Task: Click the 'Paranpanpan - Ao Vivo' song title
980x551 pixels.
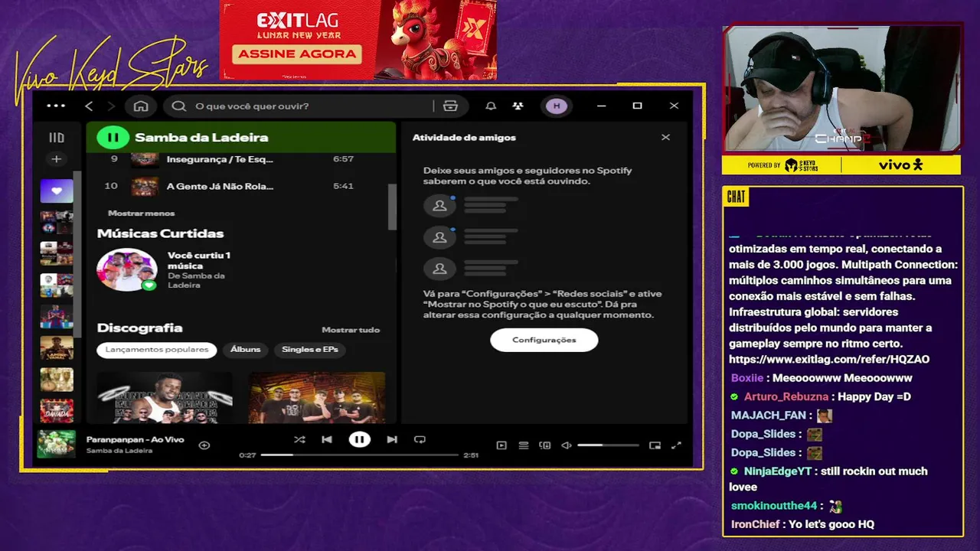Action: tap(135, 439)
